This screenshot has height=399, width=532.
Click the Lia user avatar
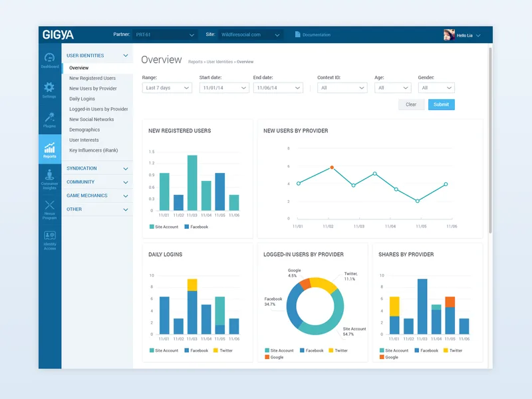coord(449,35)
